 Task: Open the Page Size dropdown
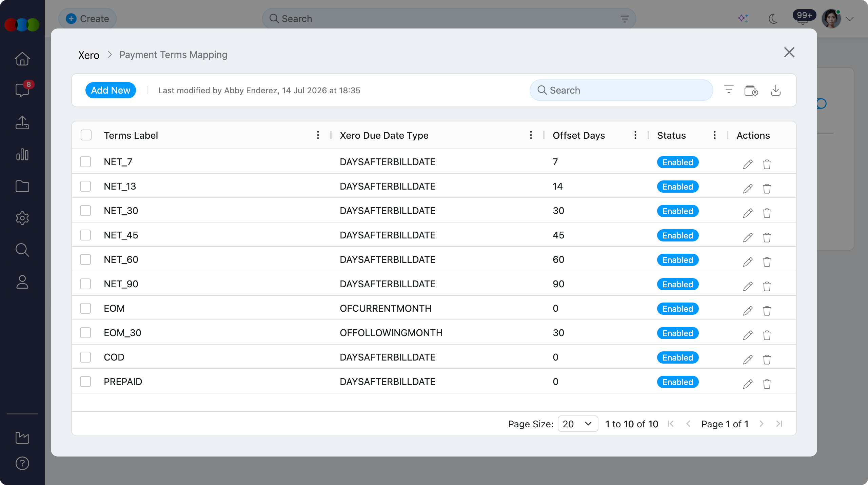[578, 424]
